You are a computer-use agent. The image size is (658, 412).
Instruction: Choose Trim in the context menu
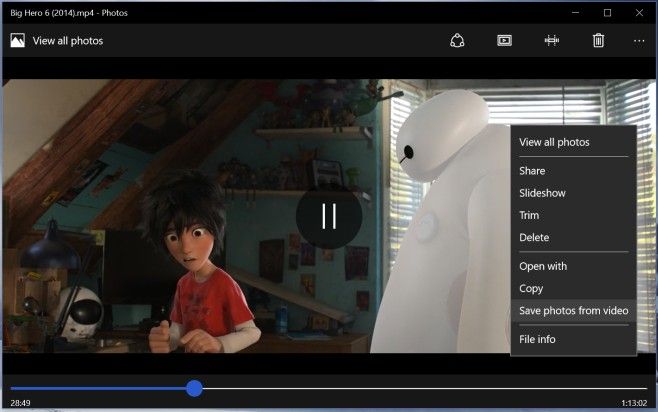[529, 215]
